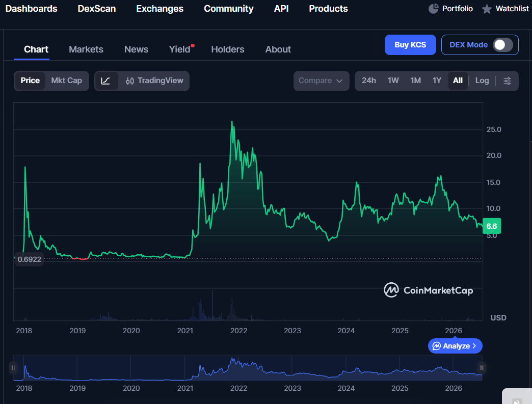This screenshot has width=532, height=404.
Task: Open the Watchlist star icon
Action: click(487, 9)
